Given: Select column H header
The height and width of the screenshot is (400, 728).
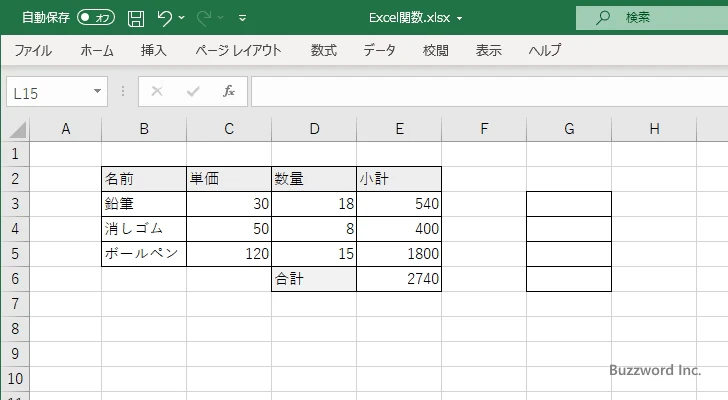Looking at the screenshot, I should (654, 129).
